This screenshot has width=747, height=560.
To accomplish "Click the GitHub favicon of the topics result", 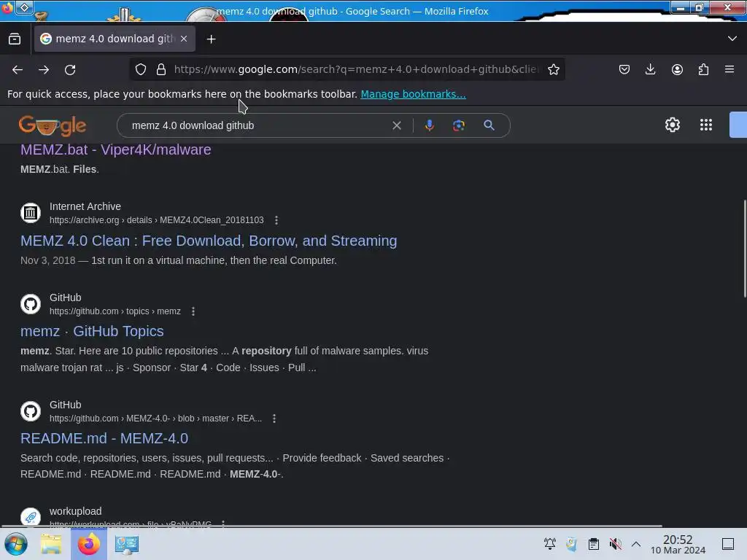I will pyautogui.click(x=31, y=304).
